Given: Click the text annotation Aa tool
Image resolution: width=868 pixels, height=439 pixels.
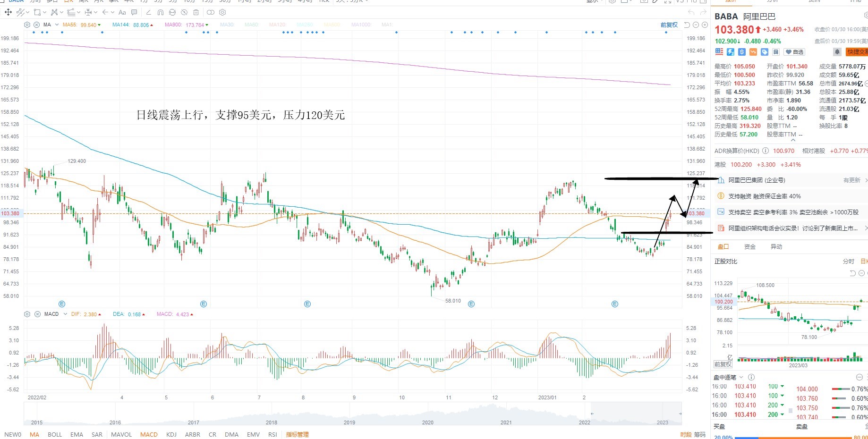Looking at the screenshot, I should tap(122, 12).
